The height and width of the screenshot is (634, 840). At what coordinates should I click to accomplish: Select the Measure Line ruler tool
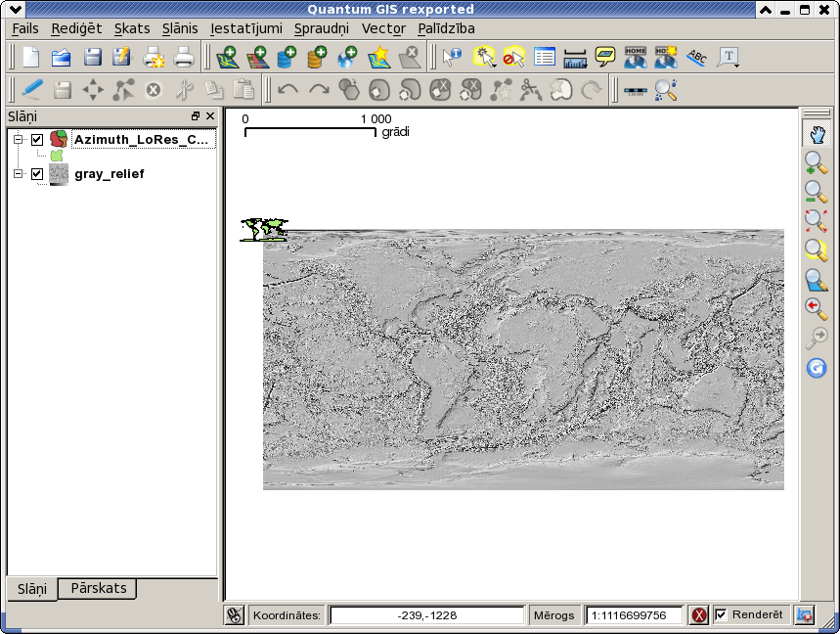[575, 58]
